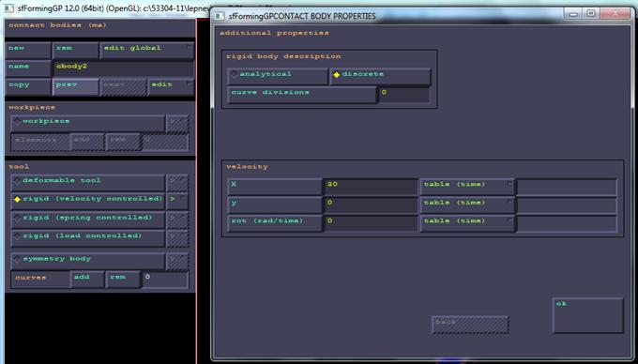Open table (time) menu for rotation
638x364 pixels.
(467, 223)
